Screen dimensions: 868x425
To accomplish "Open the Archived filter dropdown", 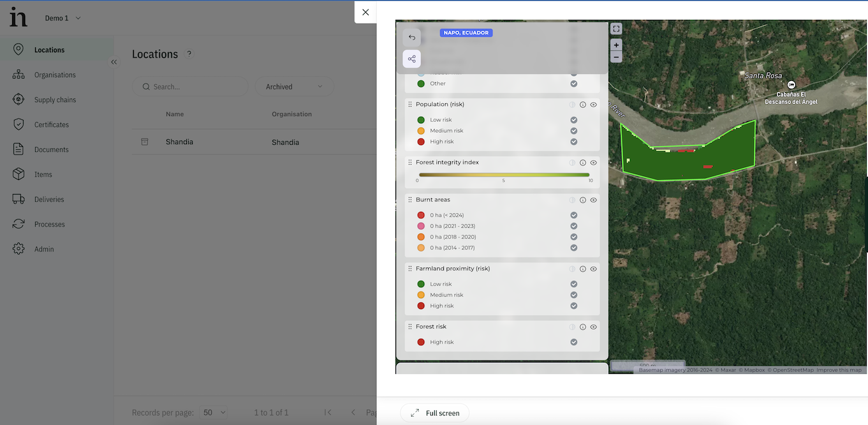I will pyautogui.click(x=295, y=87).
